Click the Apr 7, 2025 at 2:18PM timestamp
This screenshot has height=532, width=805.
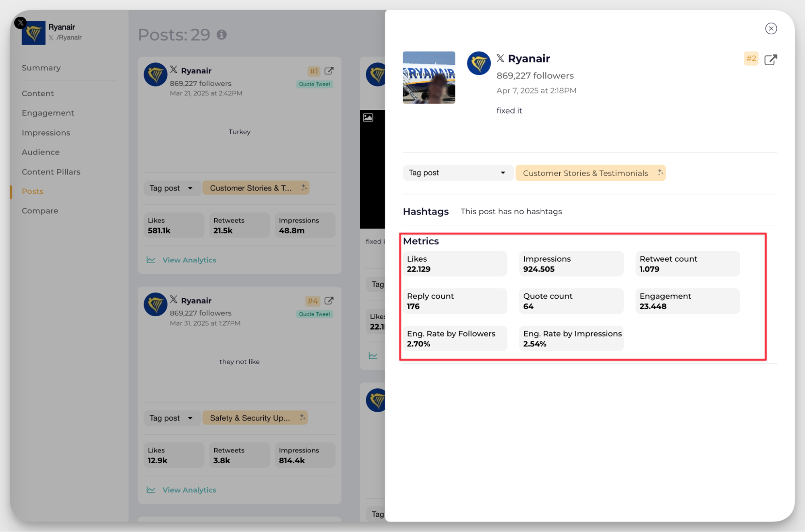[x=536, y=91]
